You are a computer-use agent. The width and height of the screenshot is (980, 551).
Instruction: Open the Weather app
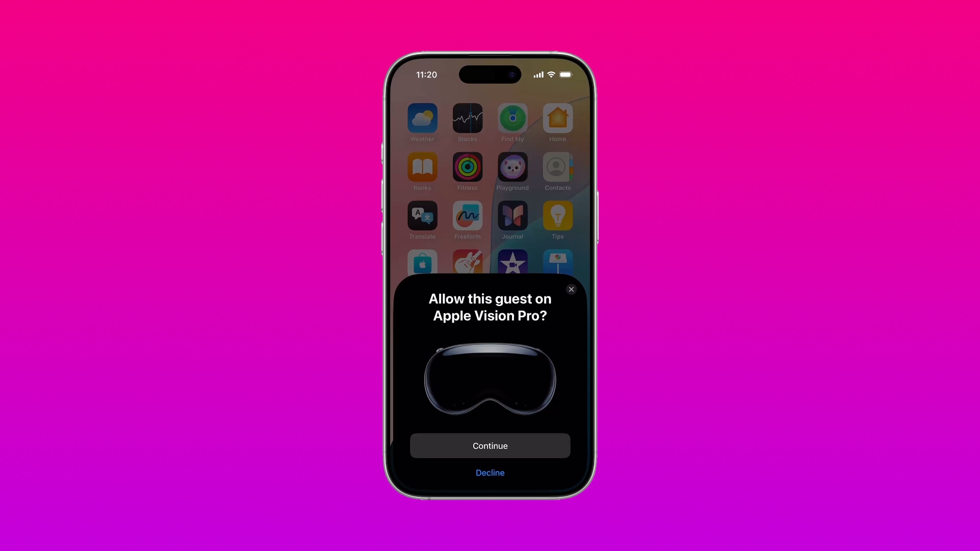point(422,118)
